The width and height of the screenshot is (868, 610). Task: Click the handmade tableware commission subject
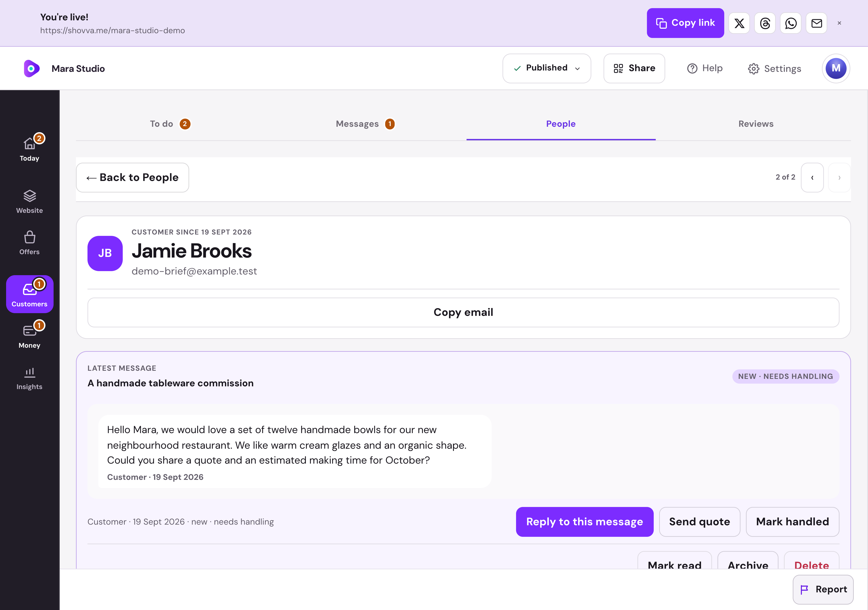tap(170, 383)
